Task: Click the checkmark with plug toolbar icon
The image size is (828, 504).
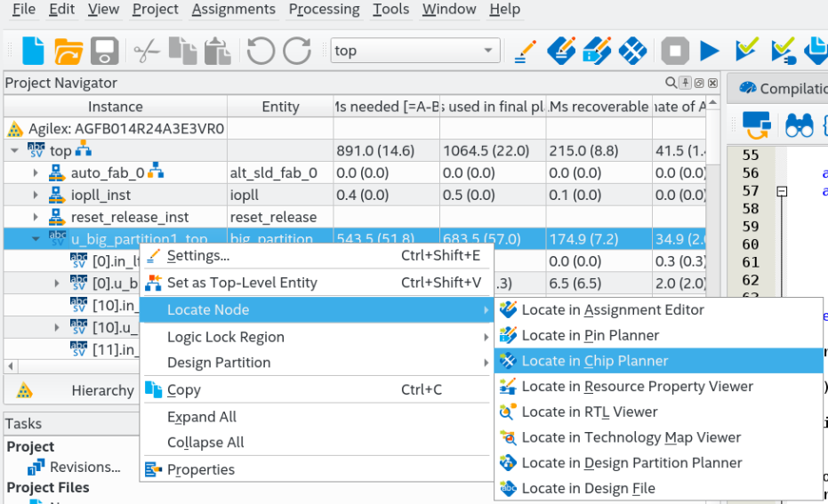Action: coord(784,52)
